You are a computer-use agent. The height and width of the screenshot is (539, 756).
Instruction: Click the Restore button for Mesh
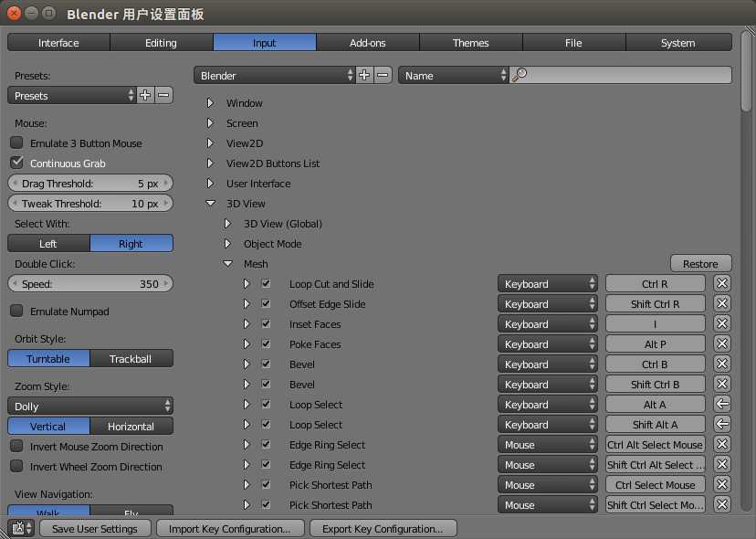(701, 263)
